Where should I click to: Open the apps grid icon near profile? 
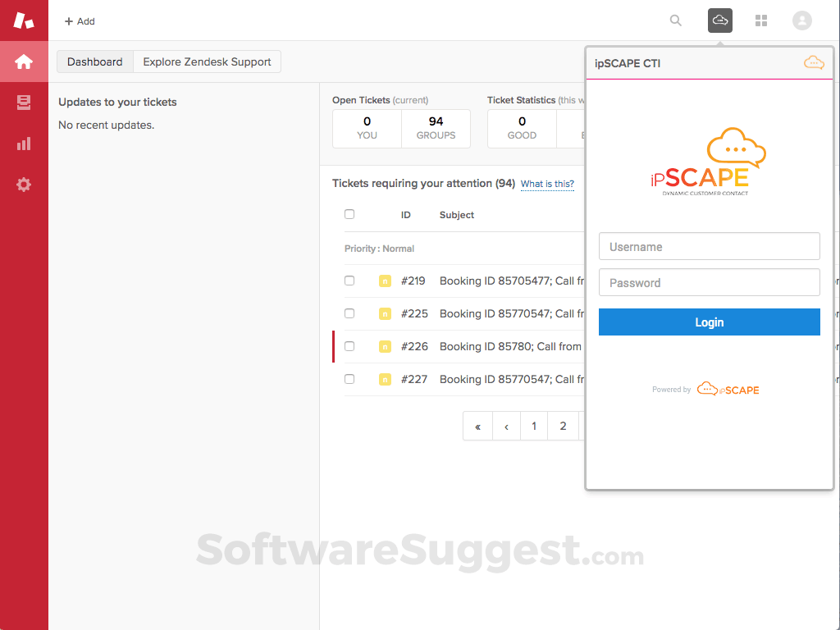pyautogui.click(x=760, y=20)
